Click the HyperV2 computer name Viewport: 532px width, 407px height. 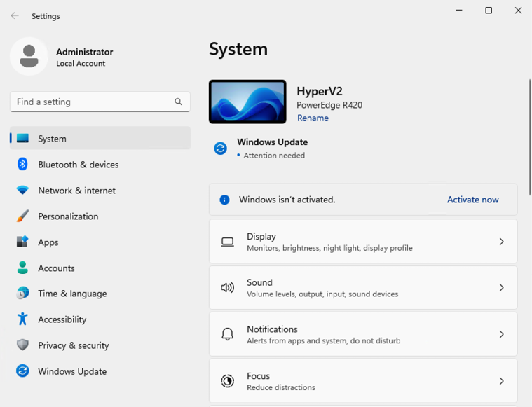pyautogui.click(x=319, y=91)
